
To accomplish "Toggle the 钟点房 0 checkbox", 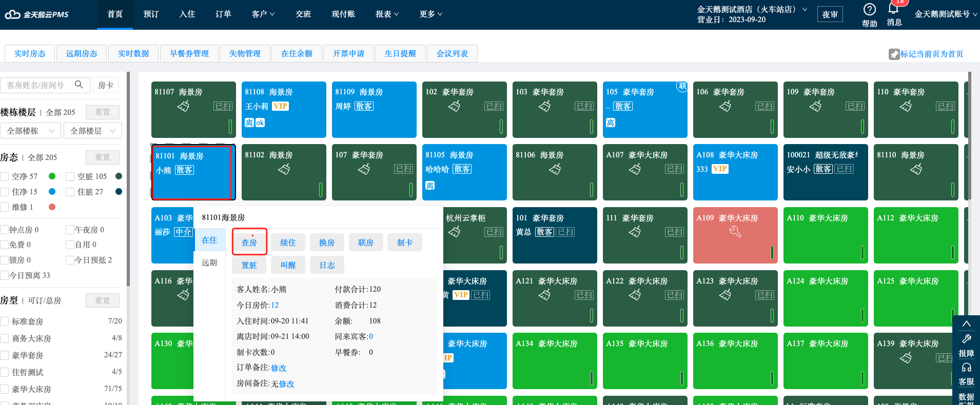I will click(5, 230).
